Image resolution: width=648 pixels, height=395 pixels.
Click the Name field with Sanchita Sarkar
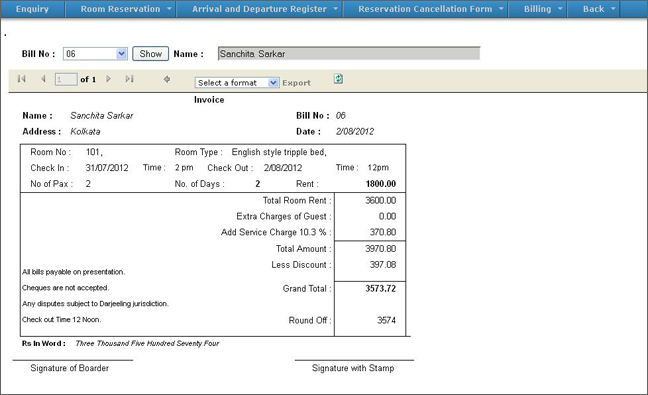[349, 54]
